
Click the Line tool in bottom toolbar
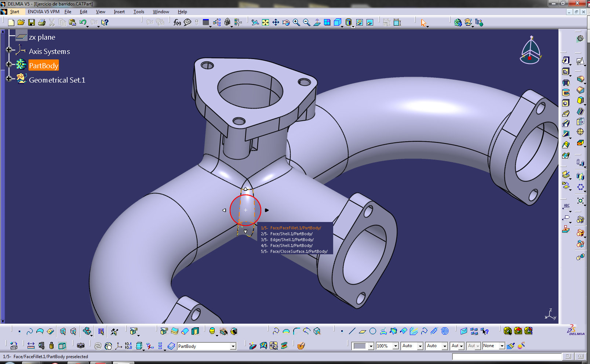352,331
